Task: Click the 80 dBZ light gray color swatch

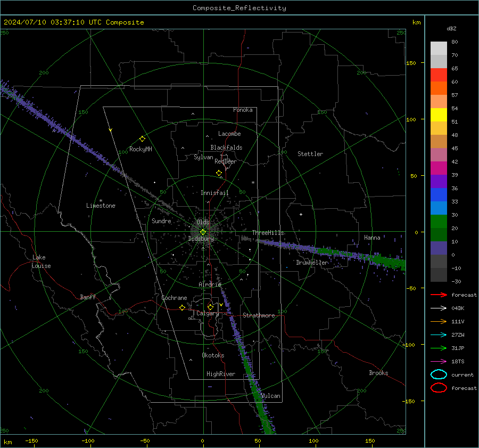Action: [x=439, y=48]
